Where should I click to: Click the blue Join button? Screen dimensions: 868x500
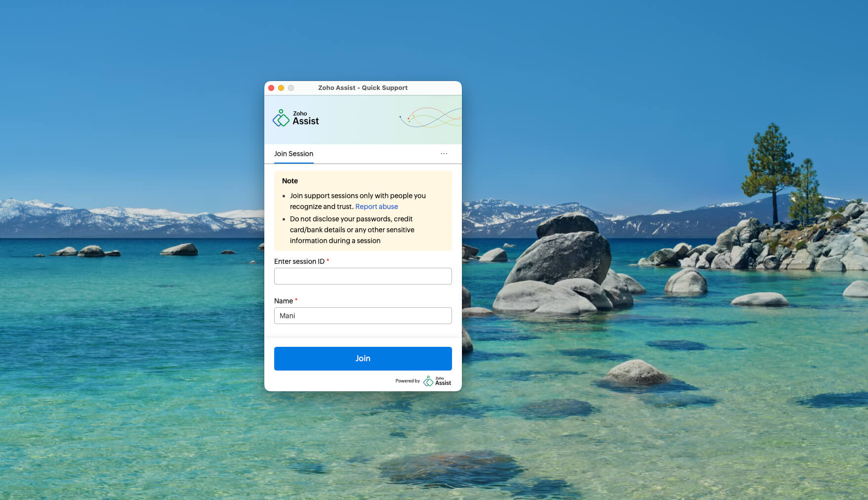tap(363, 359)
